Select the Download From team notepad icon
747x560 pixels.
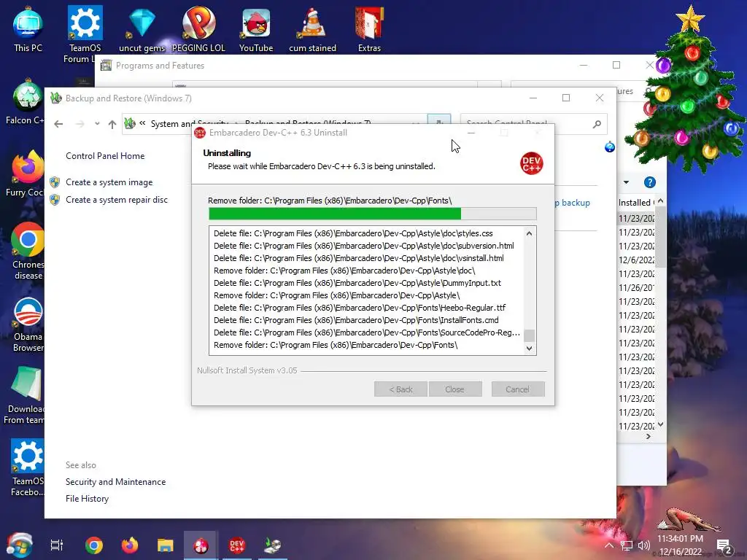point(25,396)
